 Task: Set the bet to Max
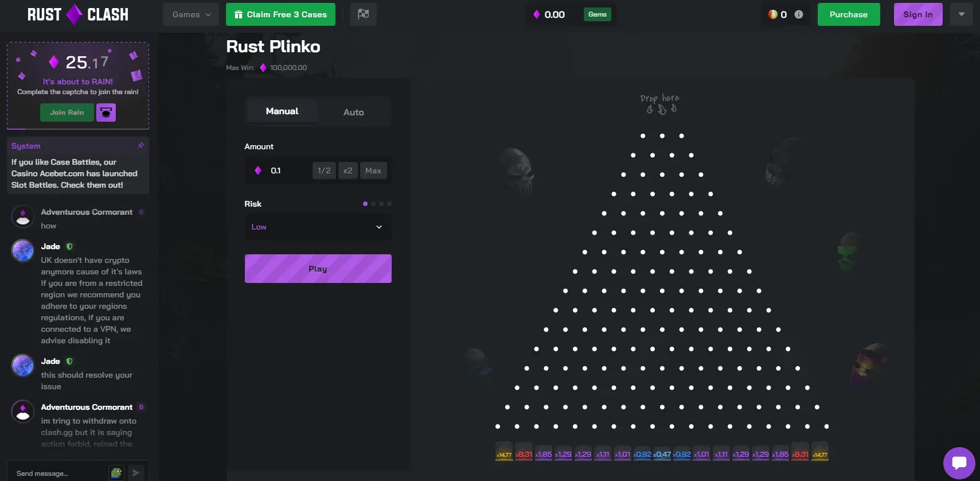tap(373, 170)
